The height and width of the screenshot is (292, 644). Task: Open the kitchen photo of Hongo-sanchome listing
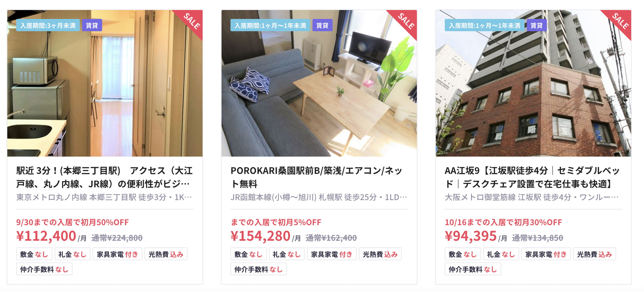point(105,83)
